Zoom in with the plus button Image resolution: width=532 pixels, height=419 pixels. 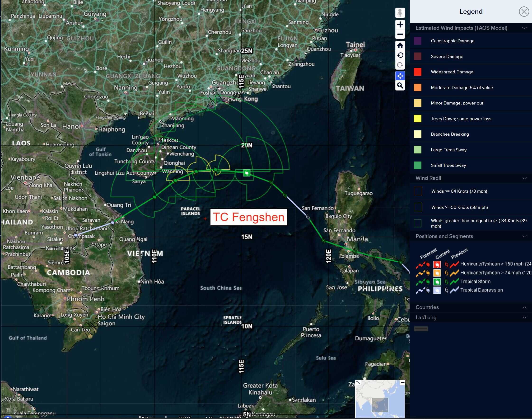(x=400, y=24)
